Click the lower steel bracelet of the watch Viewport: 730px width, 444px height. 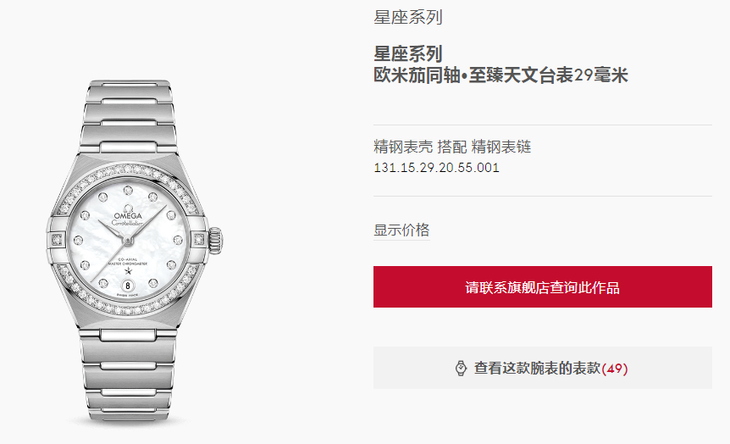point(128,375)
